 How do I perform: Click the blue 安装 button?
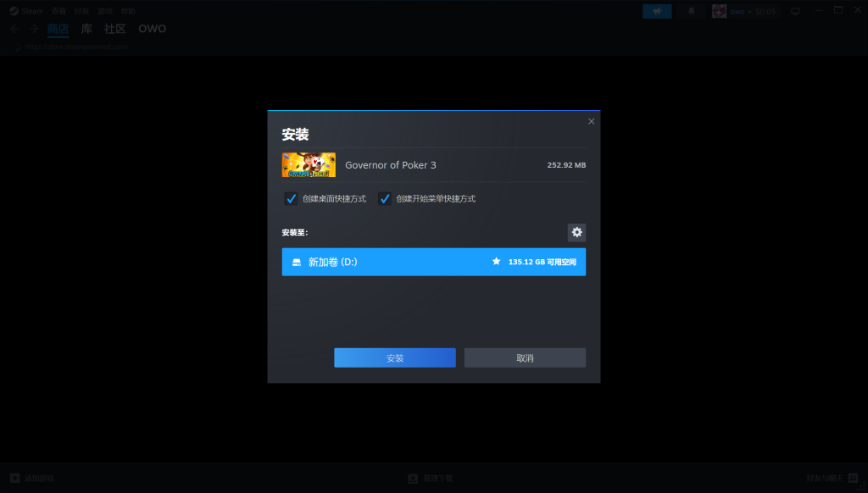pos(395,358)
